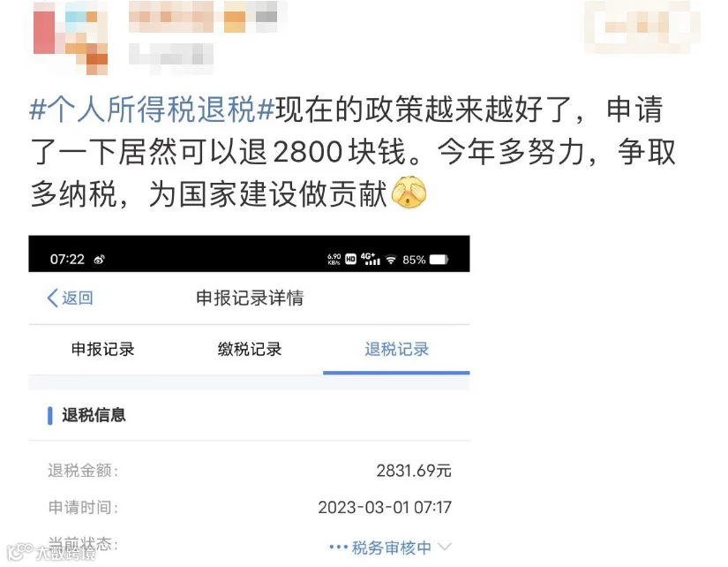Click the 税务审核中 status text
Image resolution: width=728 pixels, height=567 pixels.
tap(392, 548)
